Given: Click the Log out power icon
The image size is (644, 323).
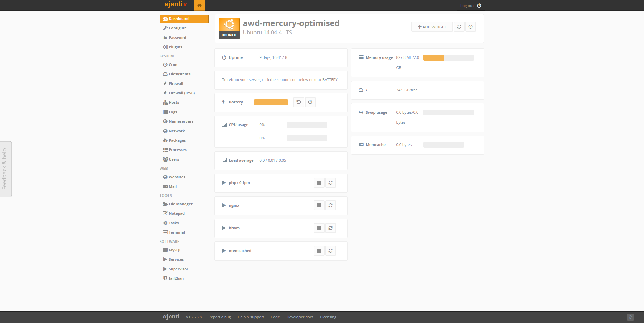Looking at the screenshot, I should [479, 6].
